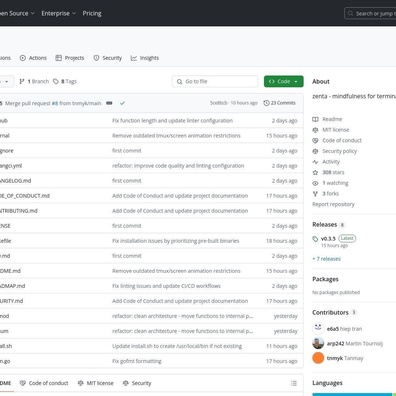The width and height of the screenshot is (396, 396).
Task: Click the Report repository link
Action: coord(333,204)
